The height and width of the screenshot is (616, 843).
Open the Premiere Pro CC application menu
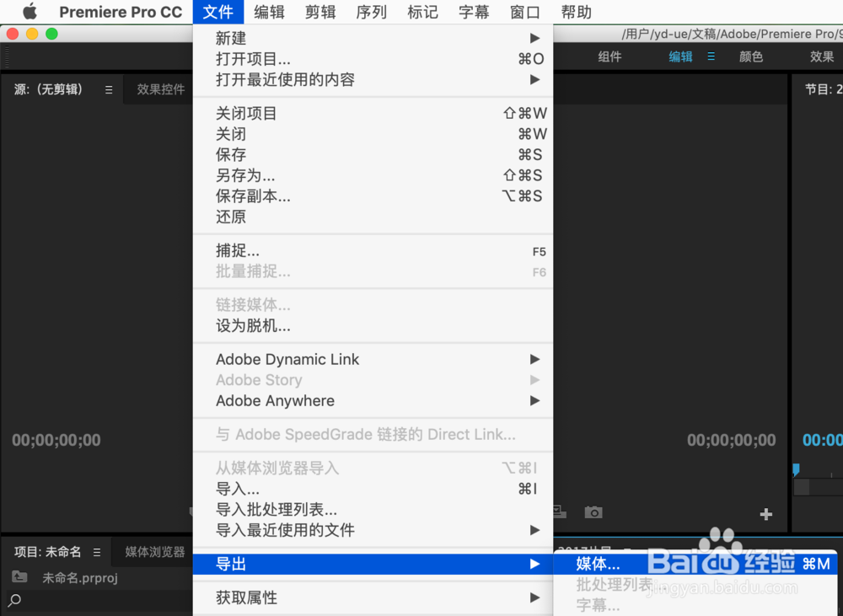(x=121, y=12)
